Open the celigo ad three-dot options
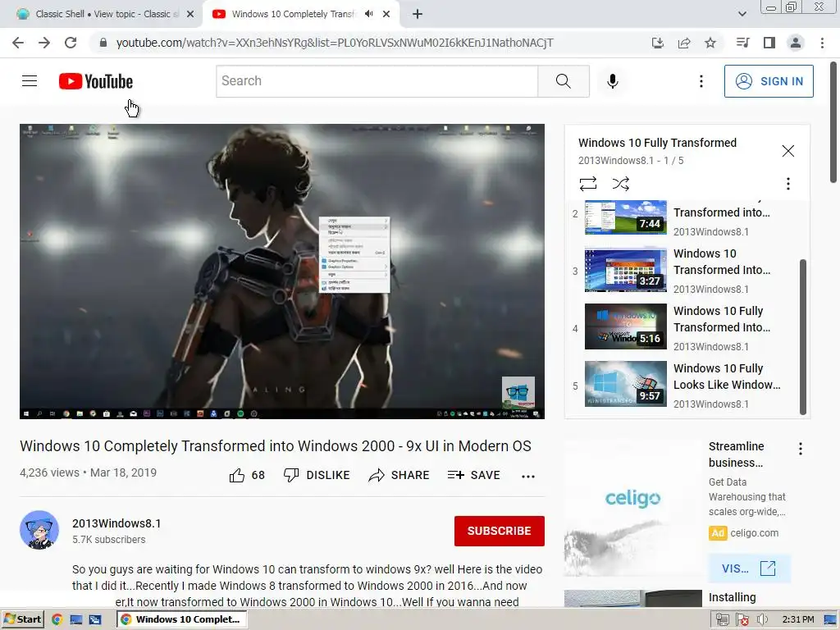This screenshot has width=840, height=630. point(801,449)
